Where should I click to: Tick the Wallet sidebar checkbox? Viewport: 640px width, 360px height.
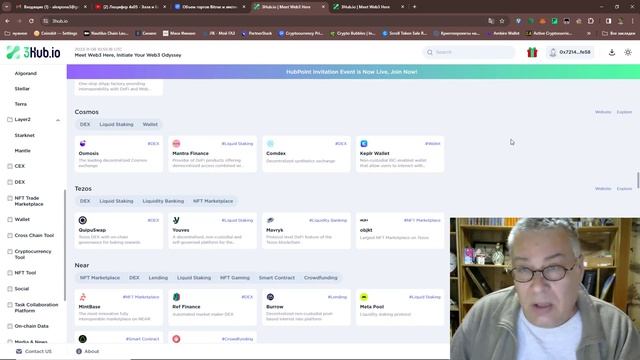tap(10, 220)
